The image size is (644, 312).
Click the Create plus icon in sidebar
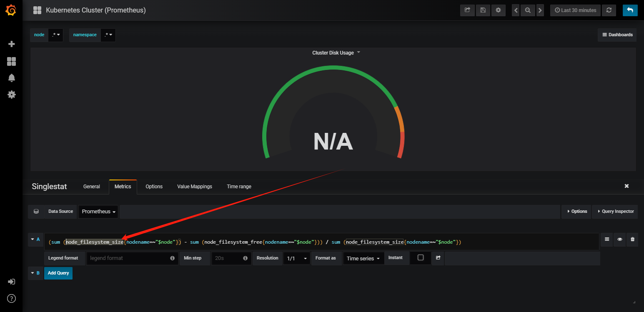(x=12, y=44)
